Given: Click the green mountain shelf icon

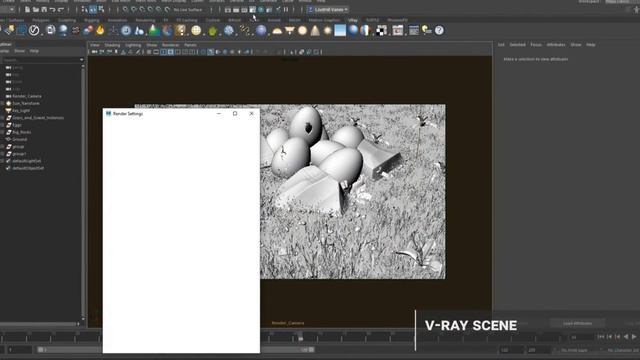Looking at the screenshot, I should pos(154,30).
